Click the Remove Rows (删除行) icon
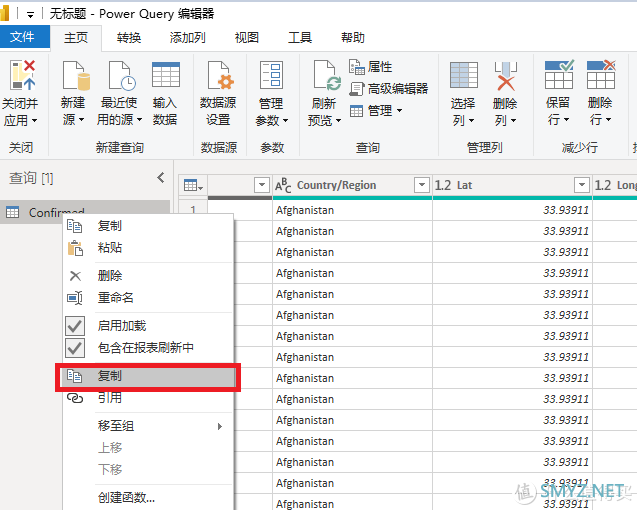637x510 pixels. pos(601,74)
